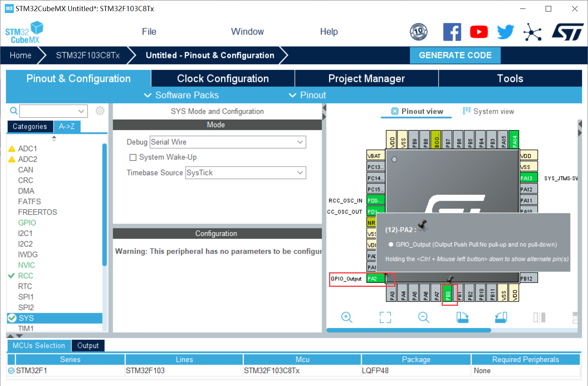This screenshot has width=588, height=386.
Task: Select the GPIO category item
Action: pyautogui.click(x=27, y=223)
